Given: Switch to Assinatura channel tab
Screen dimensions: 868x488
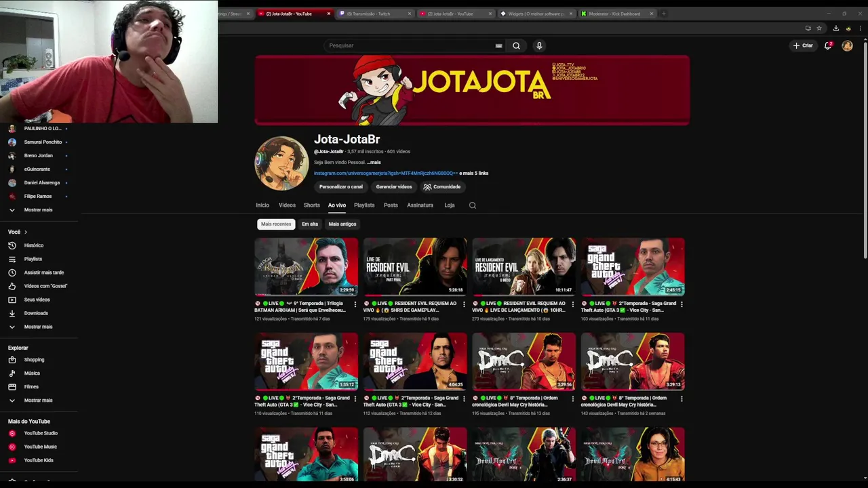Looking at the screenshot, I should click(x=420, y=205).
